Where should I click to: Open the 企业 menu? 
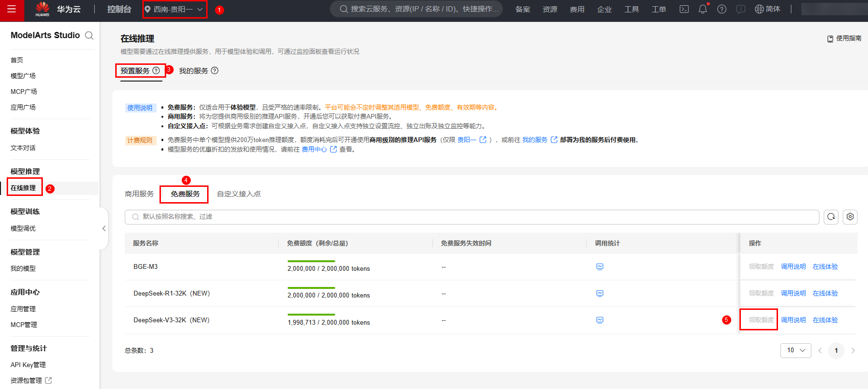coord(604,9)
